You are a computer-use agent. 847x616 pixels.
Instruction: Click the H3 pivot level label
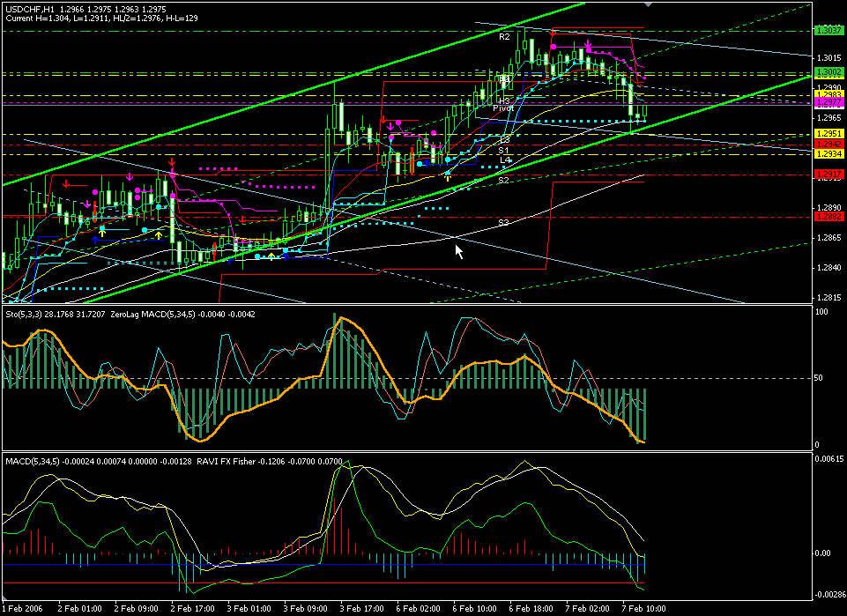504,101
